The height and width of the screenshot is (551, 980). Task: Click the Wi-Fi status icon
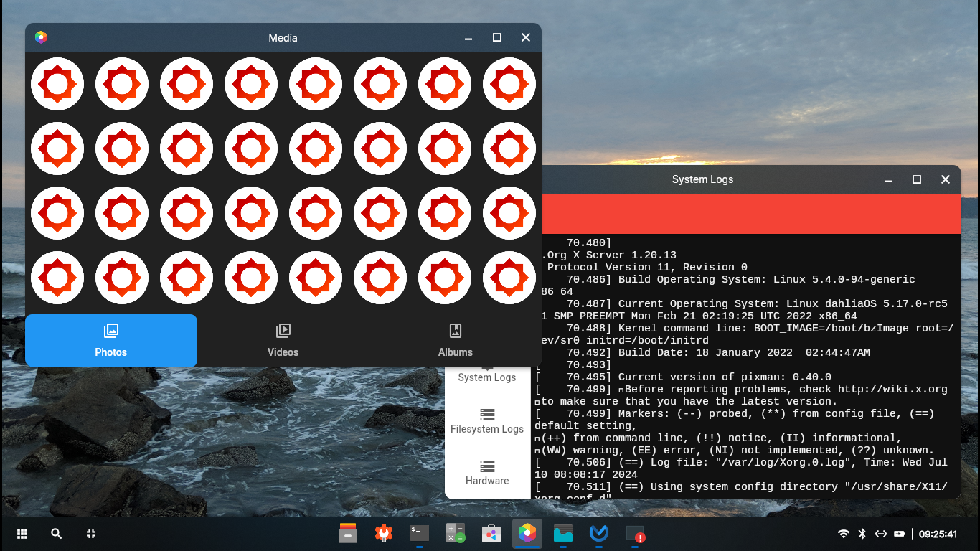[x=844, y=534]
